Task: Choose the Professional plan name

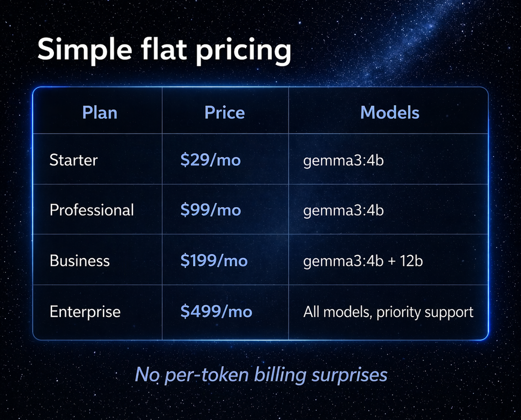Action: coord(91,210)
